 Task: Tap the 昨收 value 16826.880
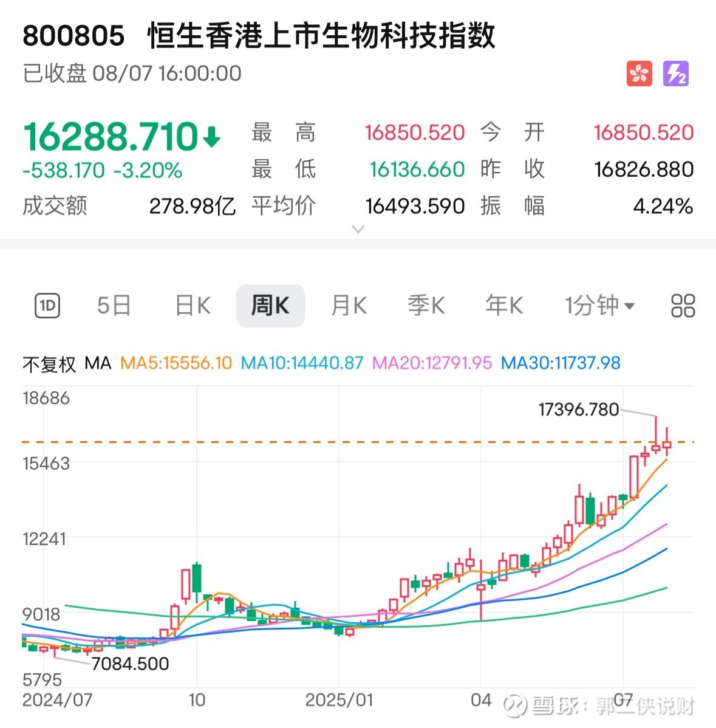[644, 170]
